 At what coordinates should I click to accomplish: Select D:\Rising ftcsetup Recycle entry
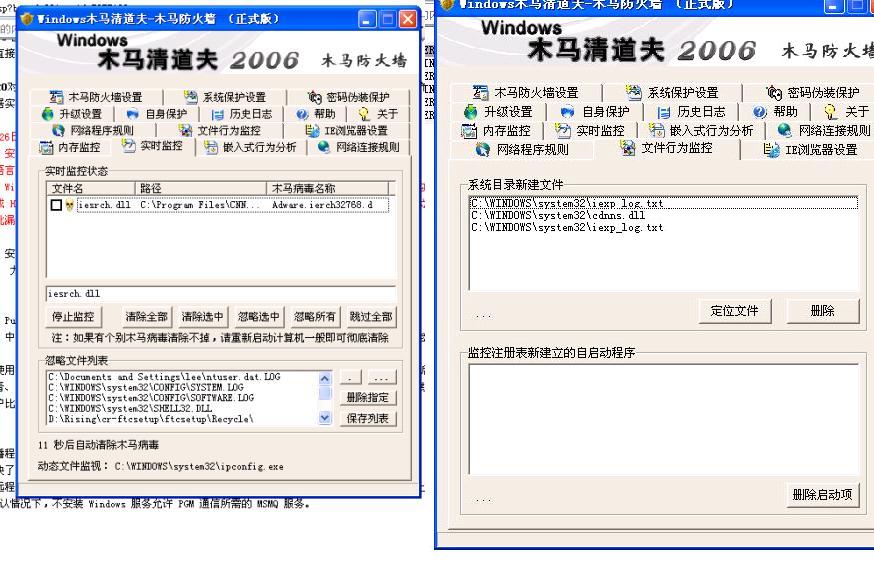point(150,419)
